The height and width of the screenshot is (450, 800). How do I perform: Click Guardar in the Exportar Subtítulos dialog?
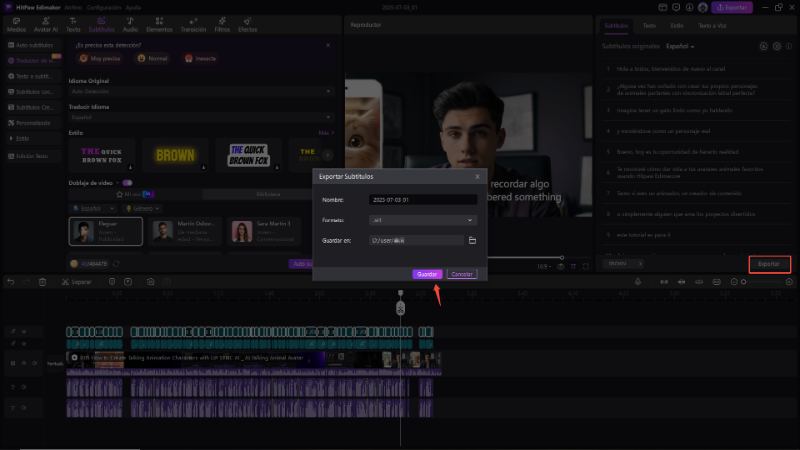(x=427, y=274)
